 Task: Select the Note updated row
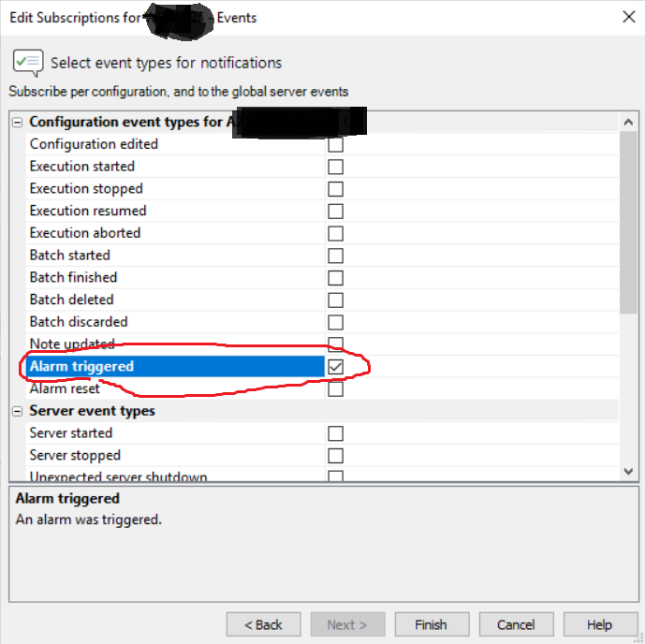322,344
